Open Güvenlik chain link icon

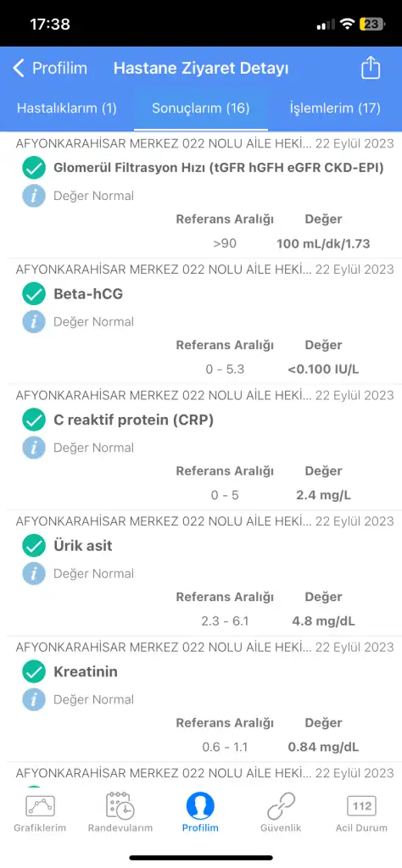tap(281, 806)
